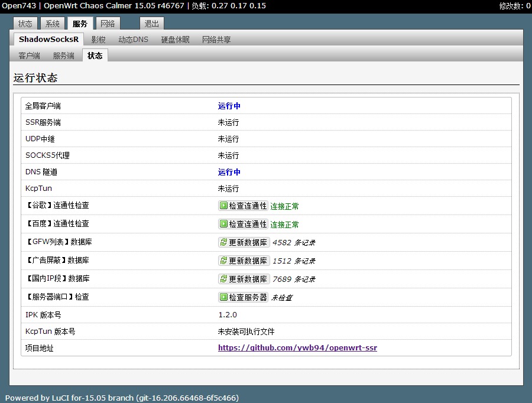Click the 全局客户端 运行中 status
Screen dimensions: 532x403
point(229,106)
